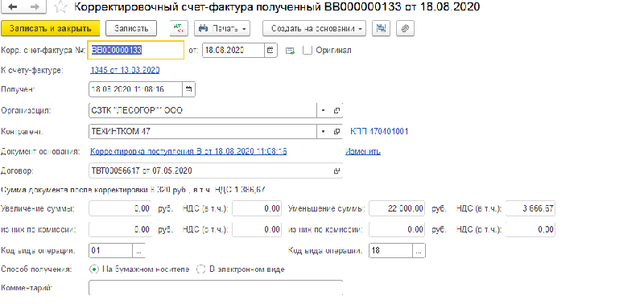Click the Получен date-time field
Viewport: 644px width, 304px height.
pos(135,89)
